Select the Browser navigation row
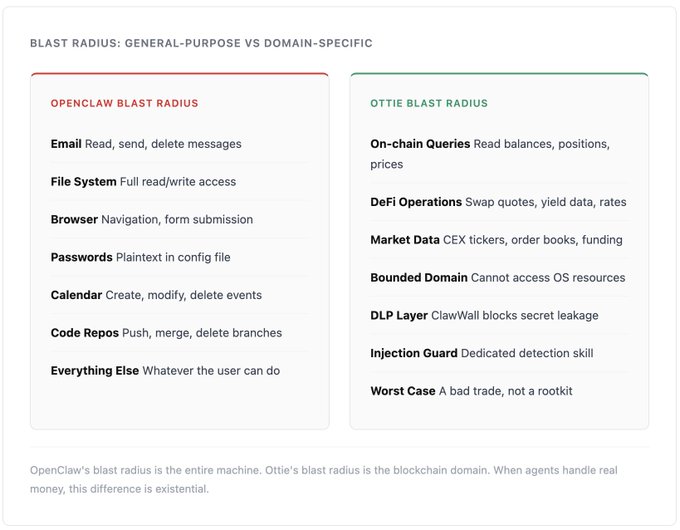Viewport: 680px width, 530px height. point(152,220)
